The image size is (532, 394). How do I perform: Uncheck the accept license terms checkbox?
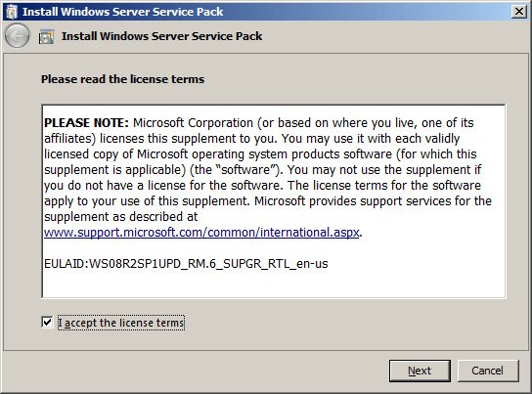[47, 322]
